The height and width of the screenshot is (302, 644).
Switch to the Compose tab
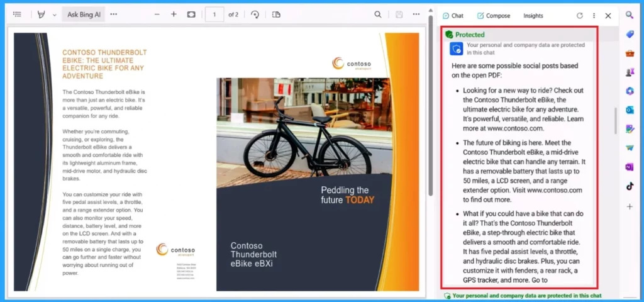[x=494, y=16]
